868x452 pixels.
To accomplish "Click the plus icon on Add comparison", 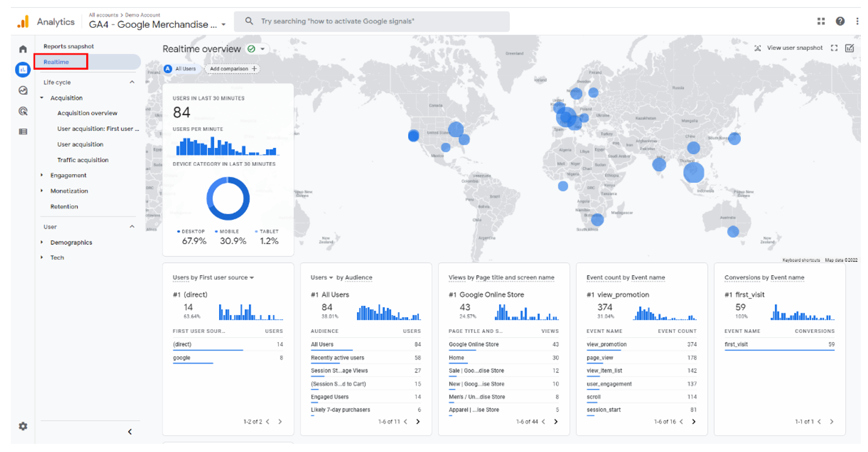I will tap(254, 69).
